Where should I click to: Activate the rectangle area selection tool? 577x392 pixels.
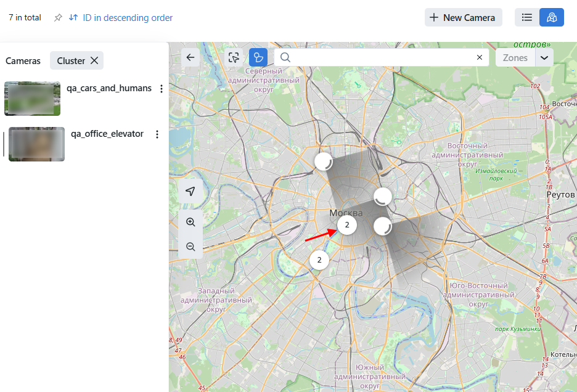coord(234,57)
